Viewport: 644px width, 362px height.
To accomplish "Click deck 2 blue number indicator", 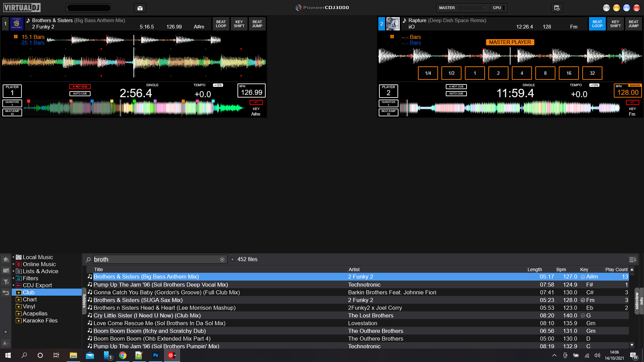I will (x=381, y=24).
